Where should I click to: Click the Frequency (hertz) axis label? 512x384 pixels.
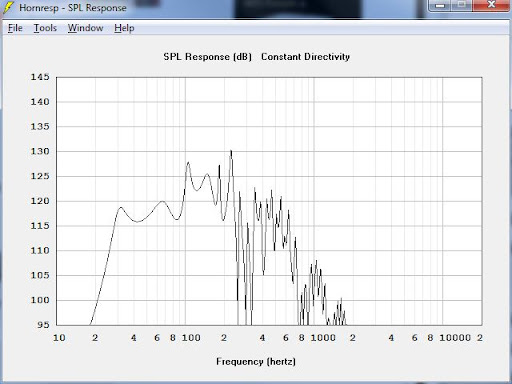[256, 362]
